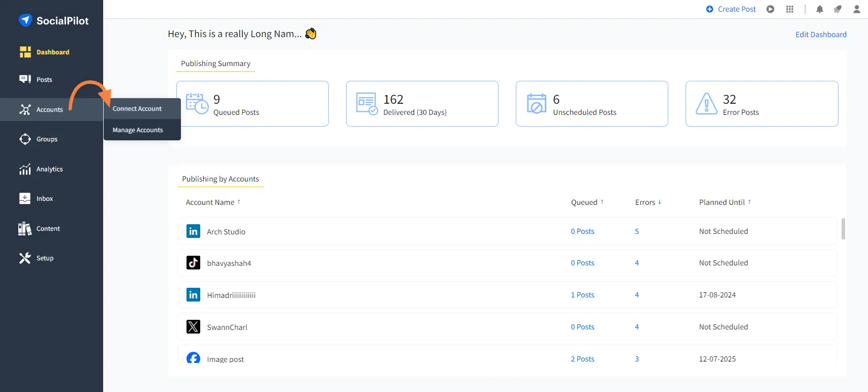Click error count 3 for Image post
The image size is (868, 392).
point(637,359)
